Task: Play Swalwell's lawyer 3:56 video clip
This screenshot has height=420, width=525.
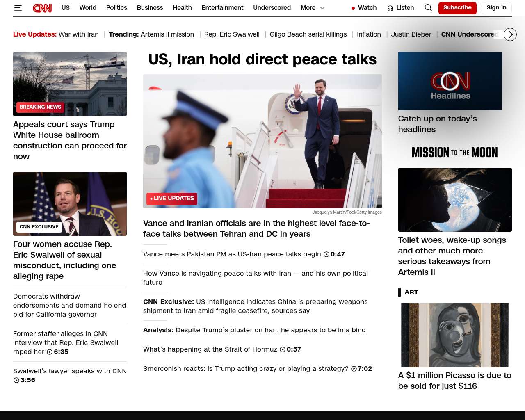Action: click(16, 380)
